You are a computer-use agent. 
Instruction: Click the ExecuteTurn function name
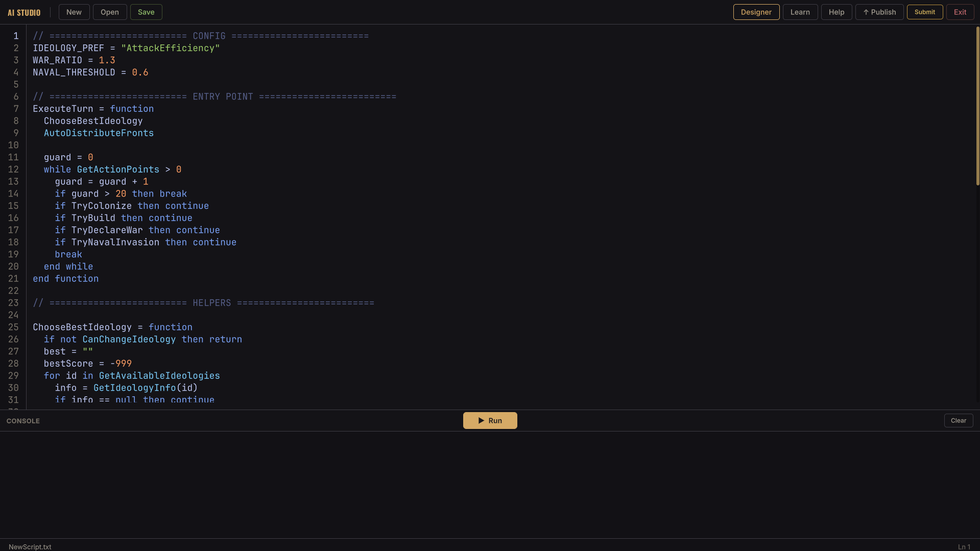click(x=63, y=109)
